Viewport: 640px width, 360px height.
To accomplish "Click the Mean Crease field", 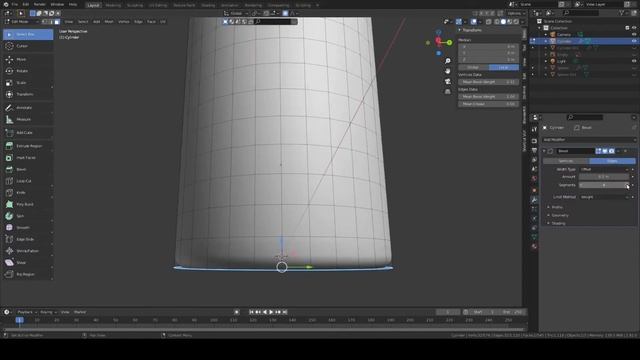I will pyautogui.click(x=489, y=104).
